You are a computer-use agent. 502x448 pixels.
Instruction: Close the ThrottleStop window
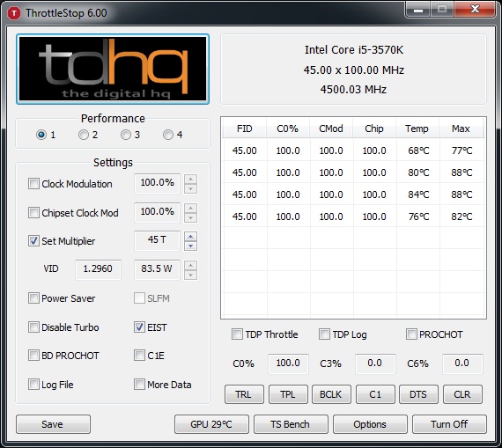coord(475,9)
